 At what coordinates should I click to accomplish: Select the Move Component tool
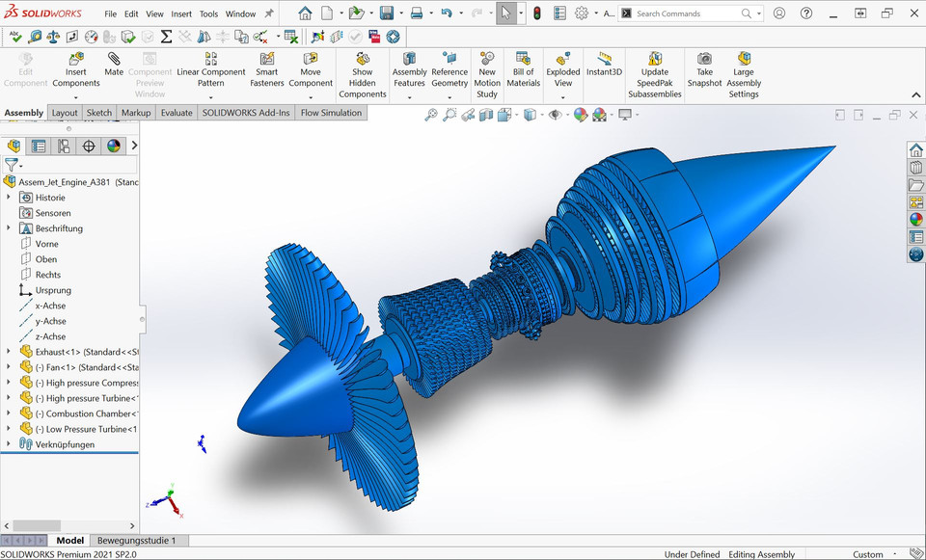coord(311,68)
